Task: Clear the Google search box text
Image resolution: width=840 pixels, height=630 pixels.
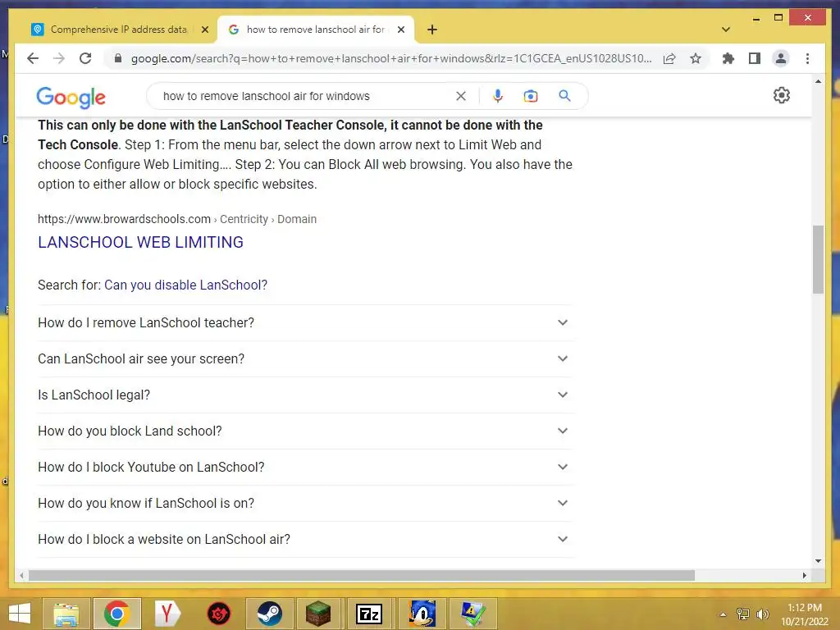Action: point(461,96)
